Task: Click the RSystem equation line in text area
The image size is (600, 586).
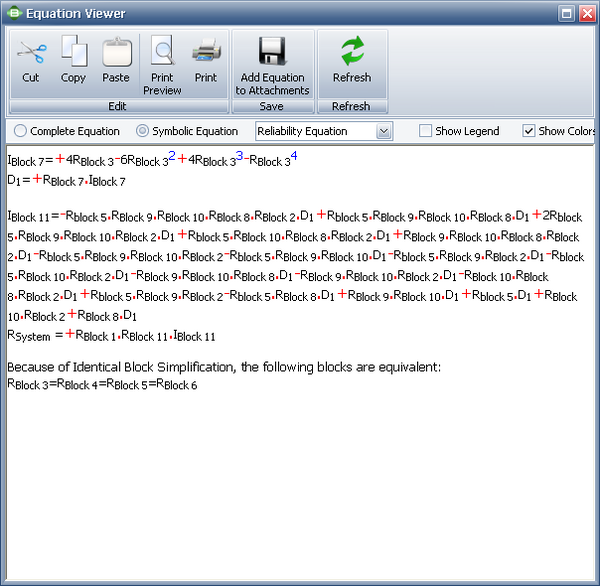Action: click(111, 335)
